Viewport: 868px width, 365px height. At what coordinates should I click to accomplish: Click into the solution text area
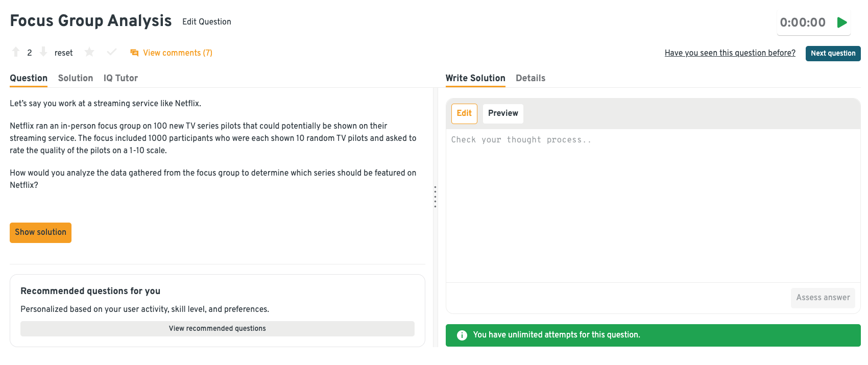pyautogui.click(x=653, y=204)
